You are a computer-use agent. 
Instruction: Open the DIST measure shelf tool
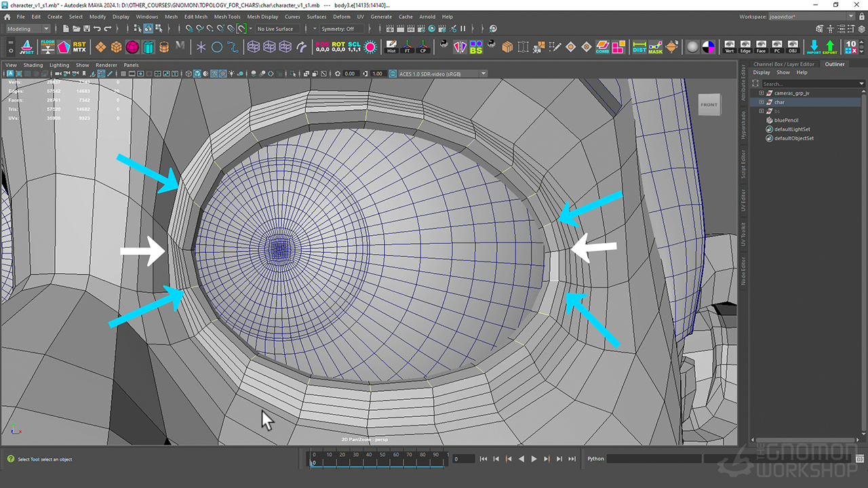[x=639, y=47]
